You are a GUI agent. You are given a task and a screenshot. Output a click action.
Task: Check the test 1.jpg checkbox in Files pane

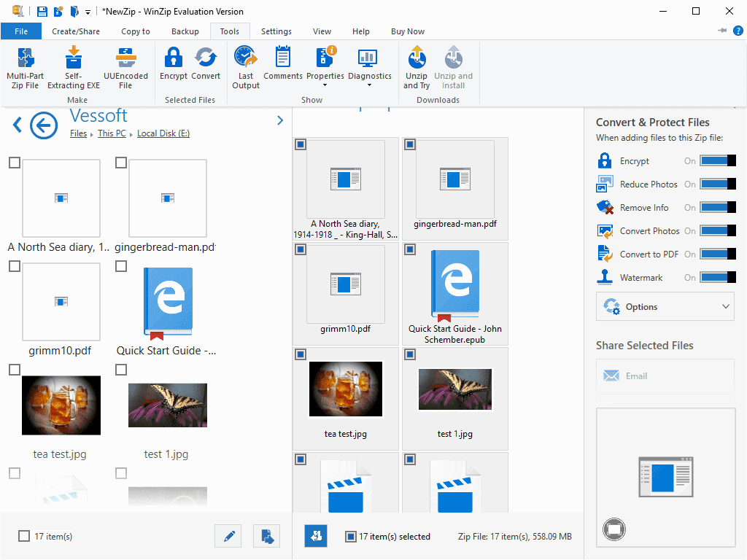(x=121, y=370)
